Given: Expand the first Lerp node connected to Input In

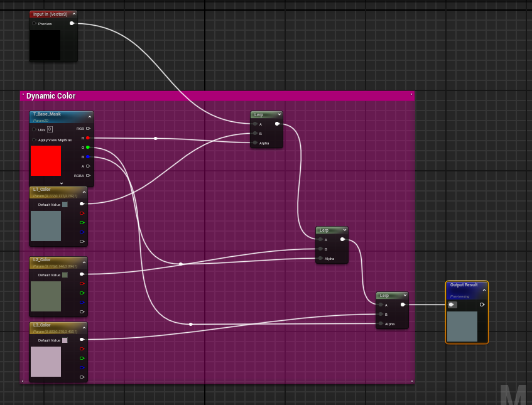Looking at the screenshot, I should (280, 114).
